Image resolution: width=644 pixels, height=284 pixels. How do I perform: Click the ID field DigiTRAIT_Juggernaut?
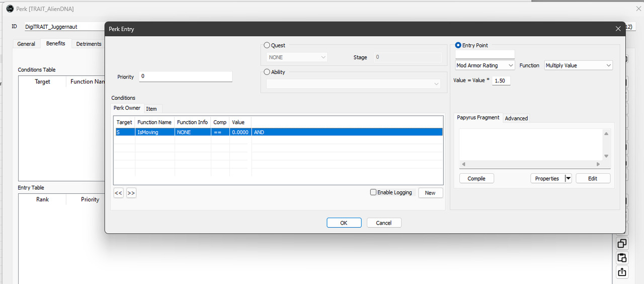[x=64, y=27]
